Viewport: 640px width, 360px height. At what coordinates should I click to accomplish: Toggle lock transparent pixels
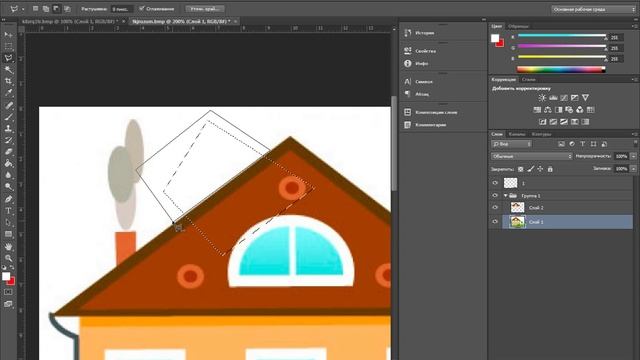click(520, 169)
